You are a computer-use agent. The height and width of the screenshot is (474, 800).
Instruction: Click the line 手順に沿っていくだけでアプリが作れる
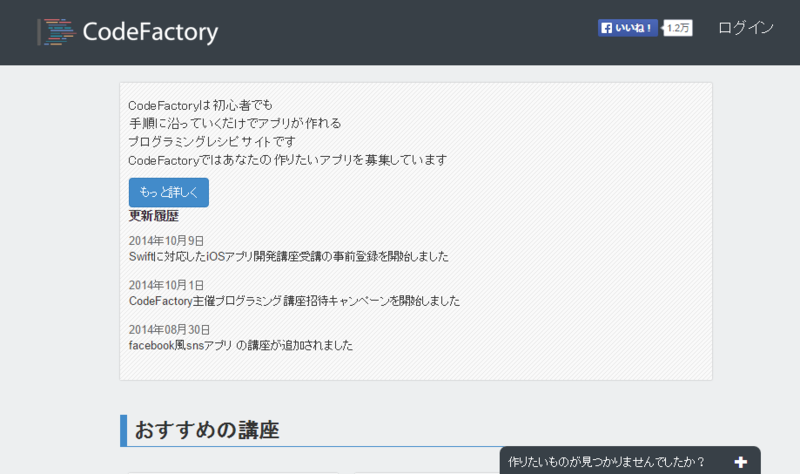[235, 123]
